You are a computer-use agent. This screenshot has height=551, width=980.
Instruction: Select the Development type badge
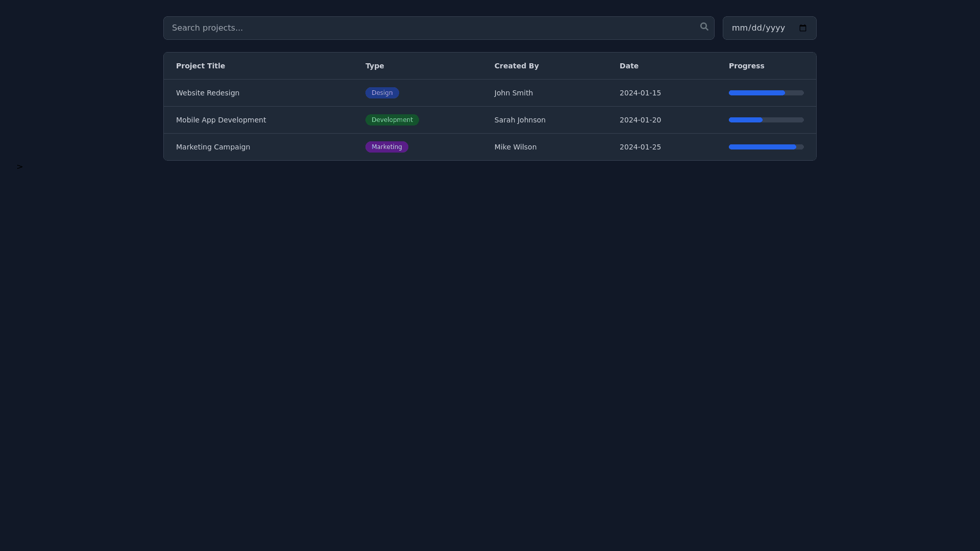[392, 120]
